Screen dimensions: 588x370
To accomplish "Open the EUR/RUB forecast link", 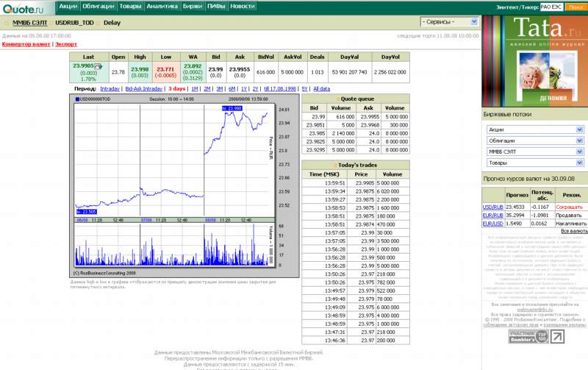I will coord(492,216).
